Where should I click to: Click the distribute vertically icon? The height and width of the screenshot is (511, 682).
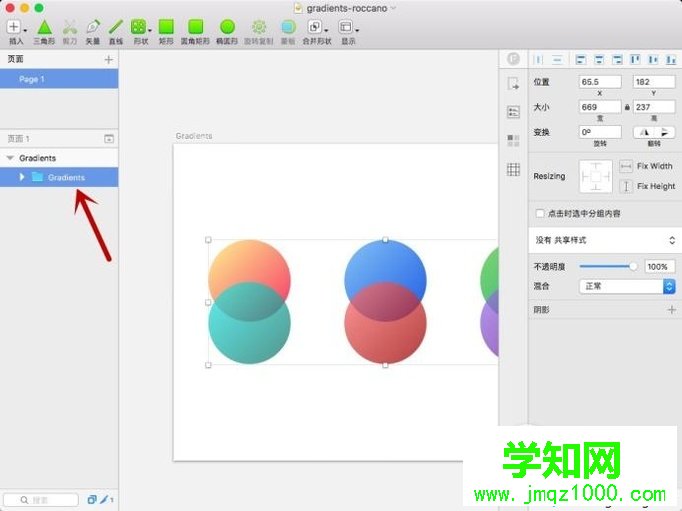557,60
